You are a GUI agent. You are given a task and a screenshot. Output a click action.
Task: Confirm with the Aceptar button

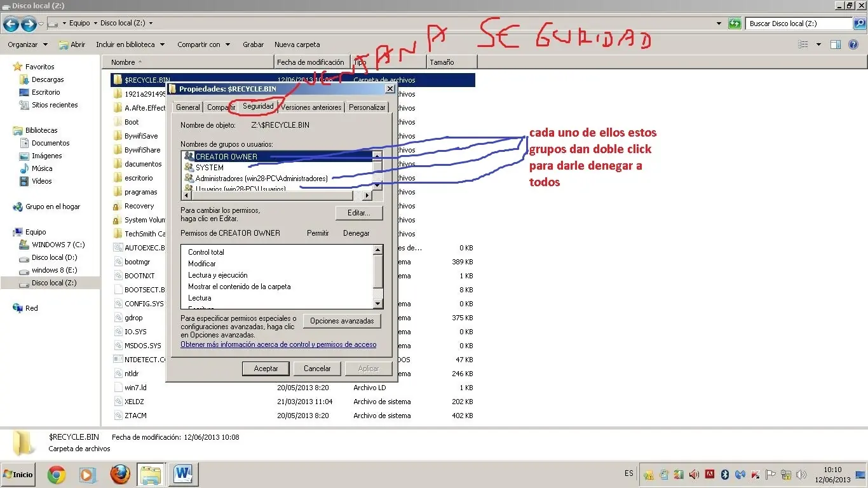(x=266, y=369)
